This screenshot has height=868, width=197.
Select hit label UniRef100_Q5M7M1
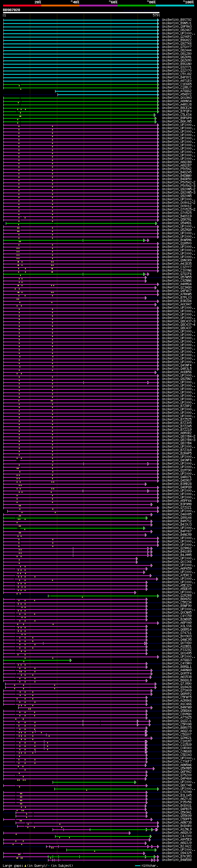(177, 220)
